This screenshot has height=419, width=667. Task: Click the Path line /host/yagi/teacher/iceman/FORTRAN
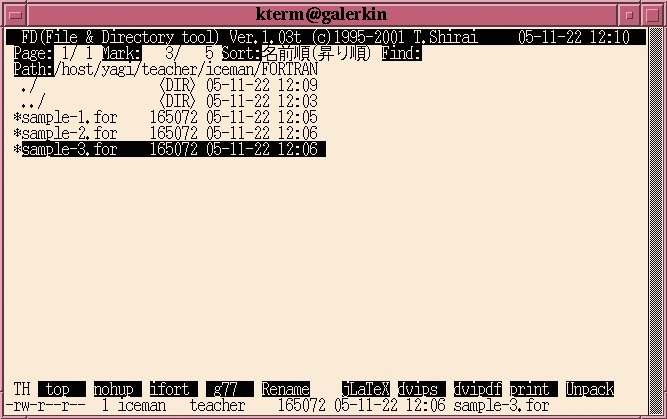165,69
